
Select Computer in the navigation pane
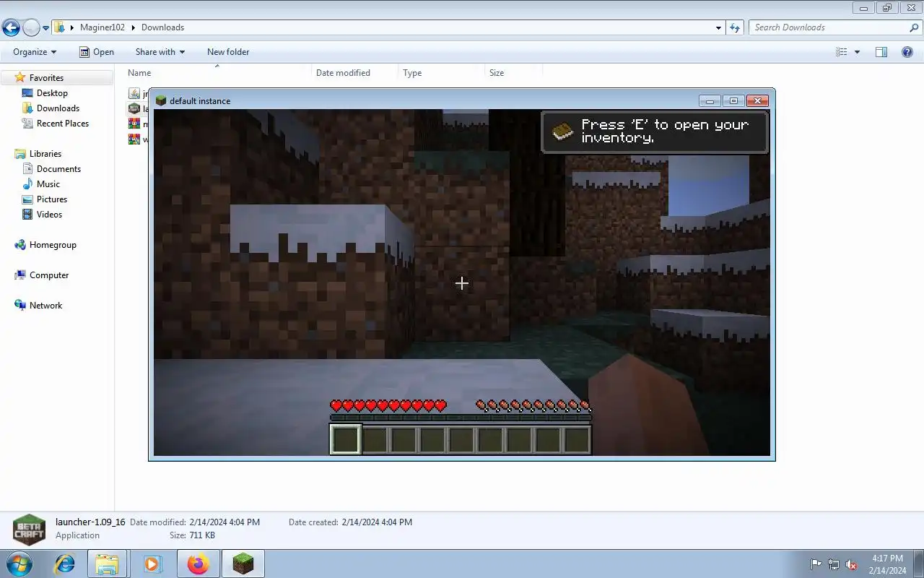click(x=49, y=275)
